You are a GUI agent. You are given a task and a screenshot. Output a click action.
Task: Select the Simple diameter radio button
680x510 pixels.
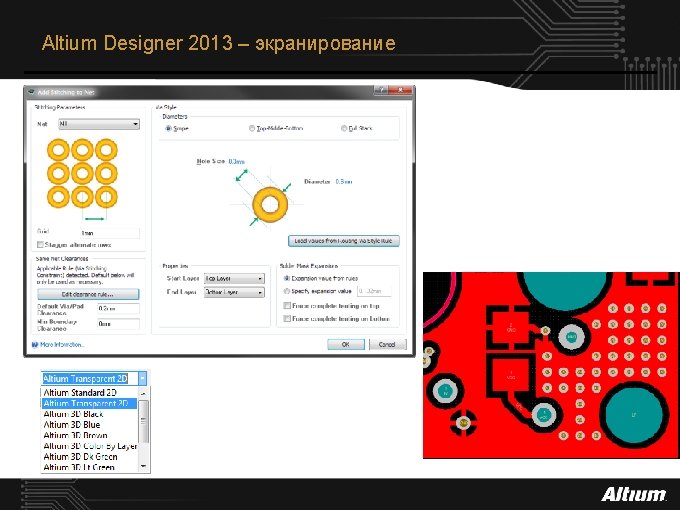[168, 128]
